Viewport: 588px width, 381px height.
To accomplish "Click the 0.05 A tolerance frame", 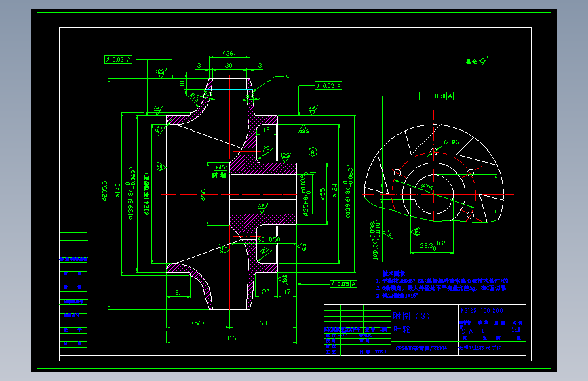I will pyautogui.click(x=343, y=284).
